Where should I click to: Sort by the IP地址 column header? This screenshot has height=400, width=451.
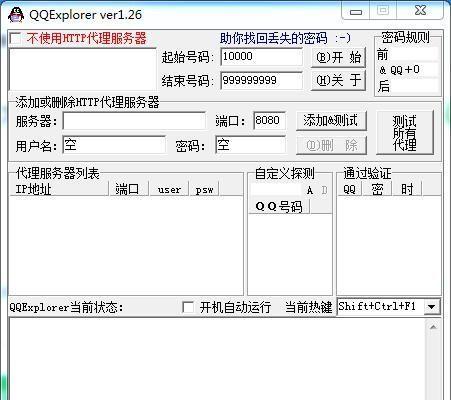59,189
